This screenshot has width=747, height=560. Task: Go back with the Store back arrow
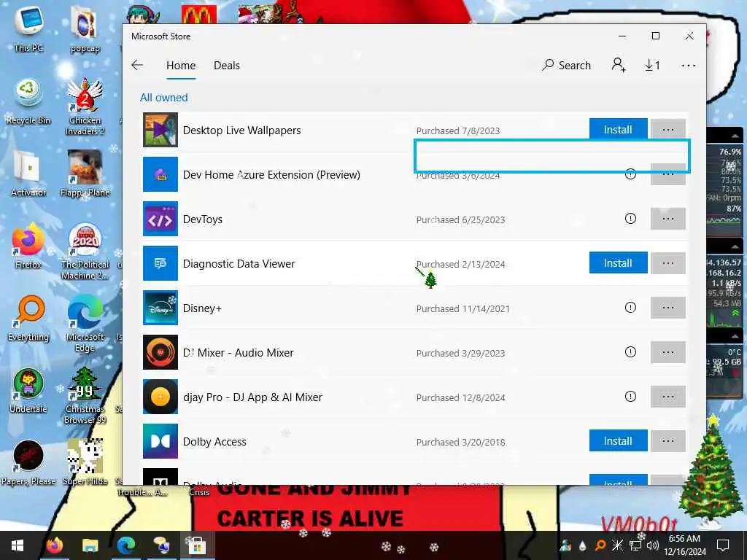[137, 65]
